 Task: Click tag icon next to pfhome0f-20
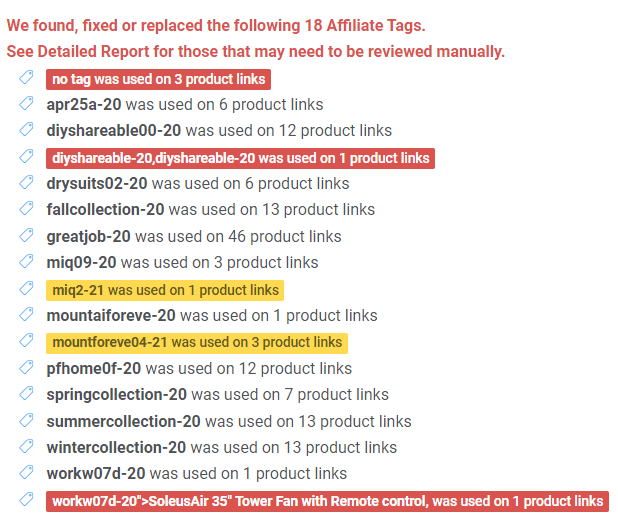[26, 367]
